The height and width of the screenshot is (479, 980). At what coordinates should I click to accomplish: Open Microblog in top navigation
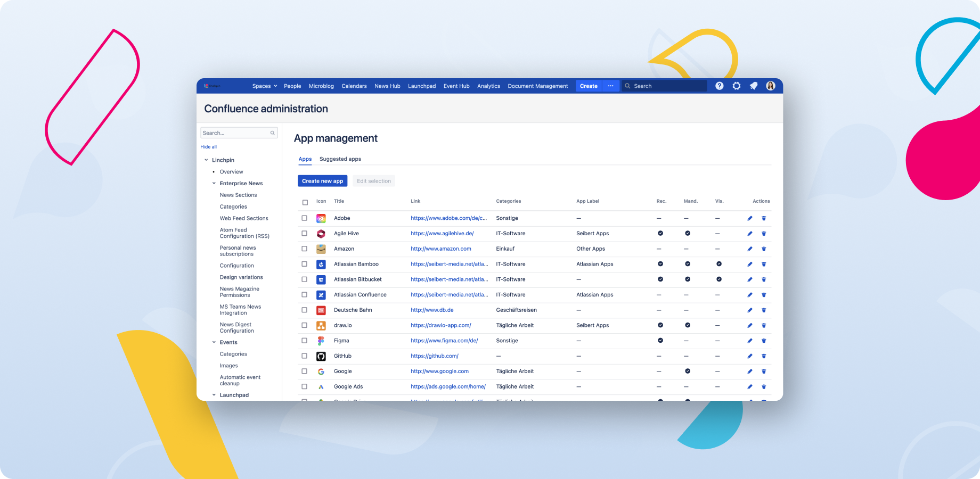pyautogui.click(x=321, y=86)
